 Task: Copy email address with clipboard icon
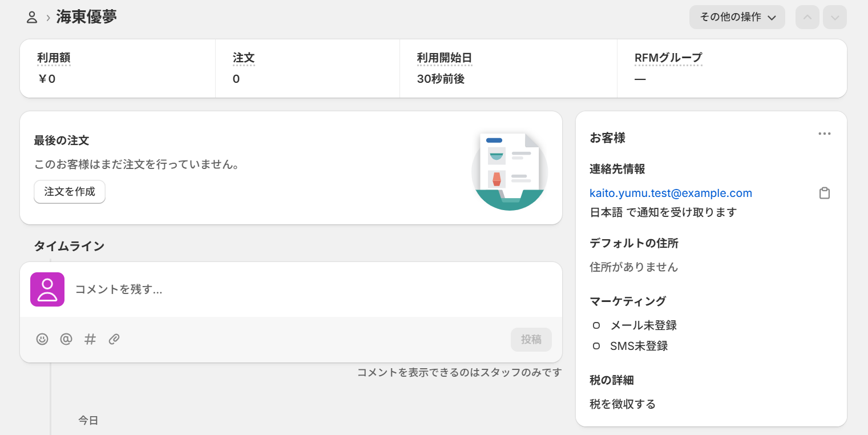[824, 193]
